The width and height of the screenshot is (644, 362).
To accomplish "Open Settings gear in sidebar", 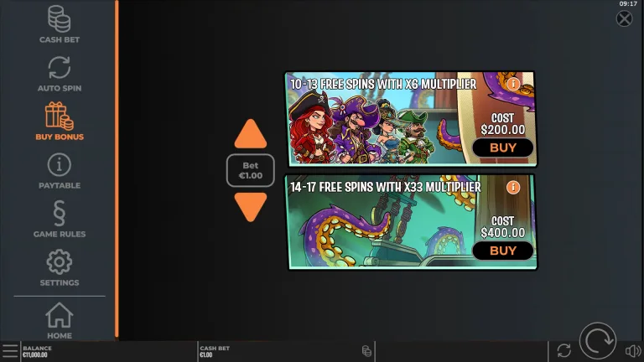I will 60,261.
